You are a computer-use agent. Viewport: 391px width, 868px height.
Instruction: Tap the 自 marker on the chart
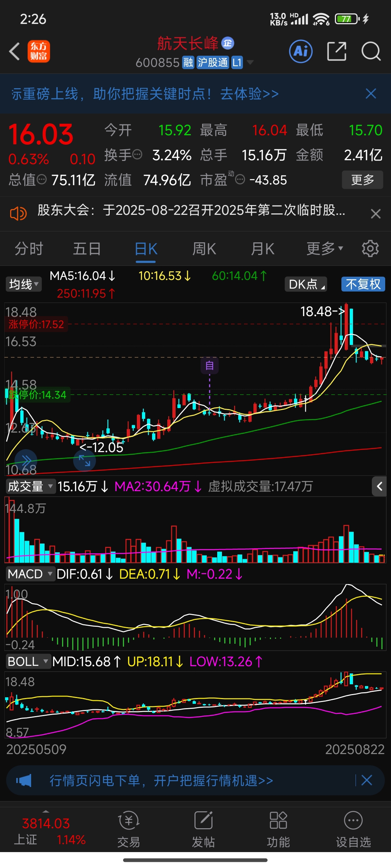[210, 366]
